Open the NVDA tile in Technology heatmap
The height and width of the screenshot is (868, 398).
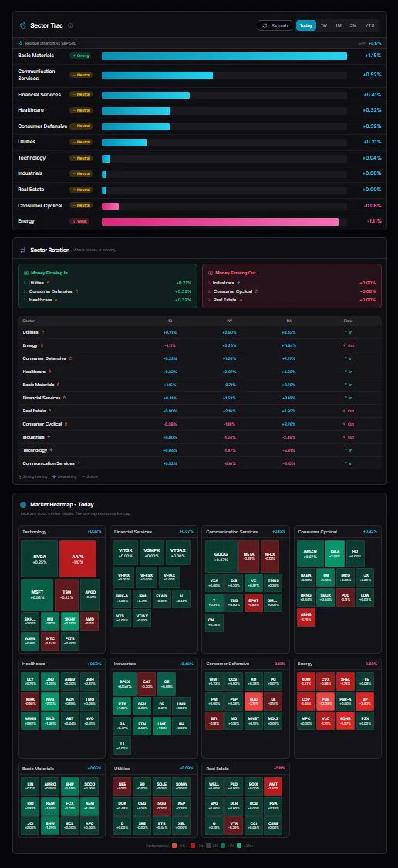click(39, 559)
